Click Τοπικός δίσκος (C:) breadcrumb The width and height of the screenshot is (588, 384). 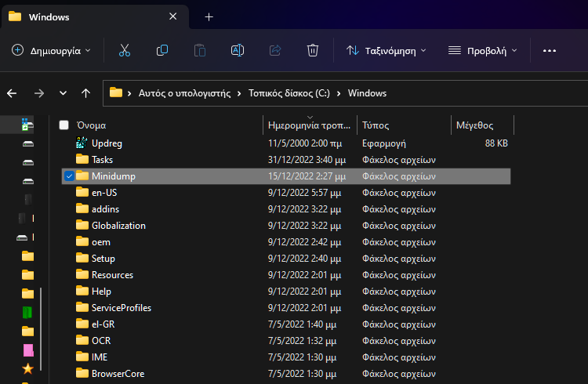click(289, 93)
